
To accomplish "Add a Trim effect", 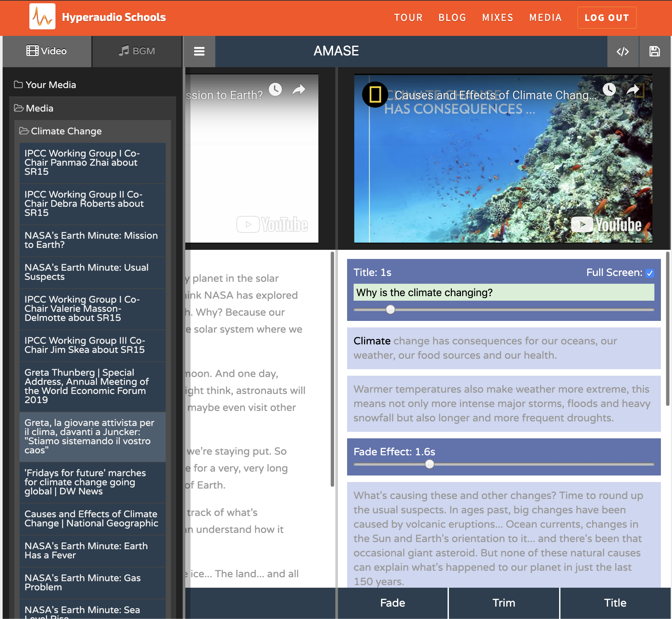I will tap(504, 603).
